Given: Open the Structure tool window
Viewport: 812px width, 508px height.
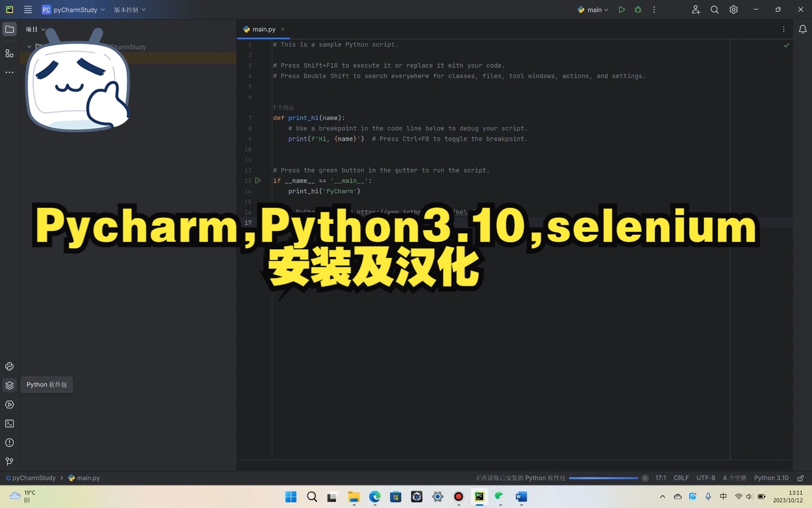Looking at the screenshot, I should pyautogui.click(x=9, y=53).
